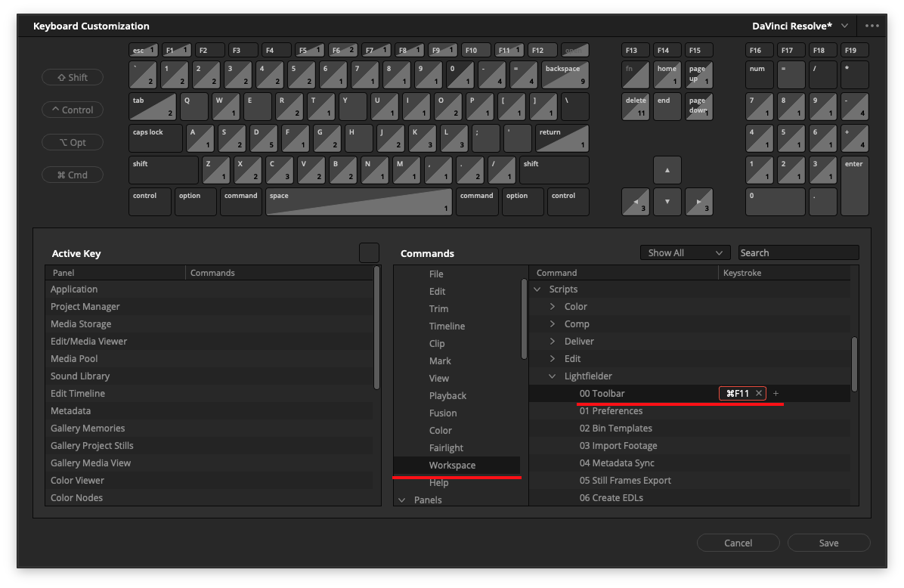
Task: Click the Panel column header
Action: coord(116,273)
